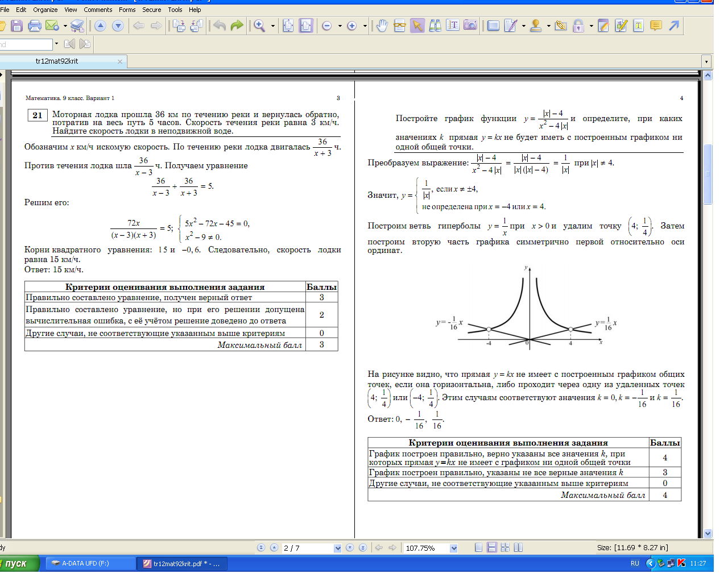
Task: Click the Stamp tool icon
Action: pos(536,26)
